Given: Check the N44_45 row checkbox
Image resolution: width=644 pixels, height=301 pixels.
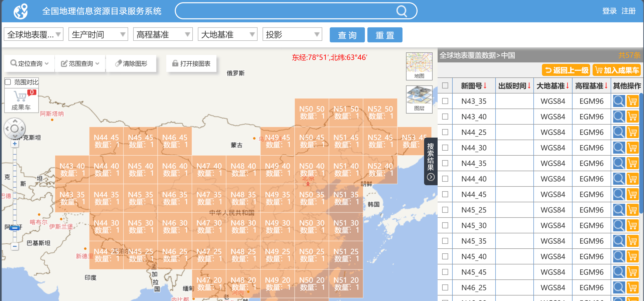Looking at the screenshot, I should pyautogui.click(x=445, y=194).
